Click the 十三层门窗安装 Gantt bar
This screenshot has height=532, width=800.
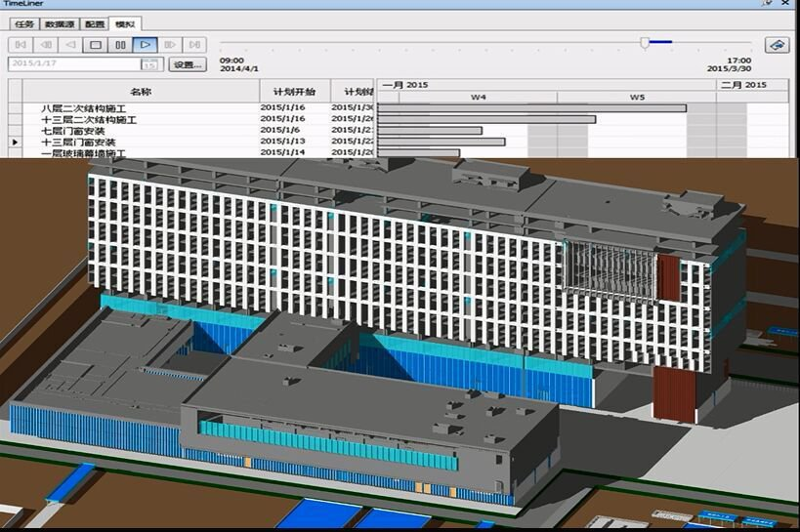[x=442, y=142]
